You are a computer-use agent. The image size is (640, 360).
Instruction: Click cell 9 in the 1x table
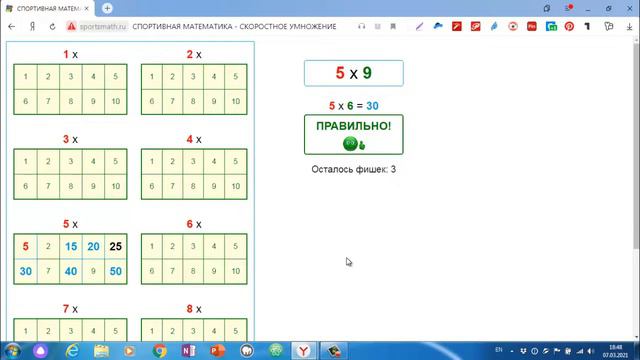click(x=93, y=101)
